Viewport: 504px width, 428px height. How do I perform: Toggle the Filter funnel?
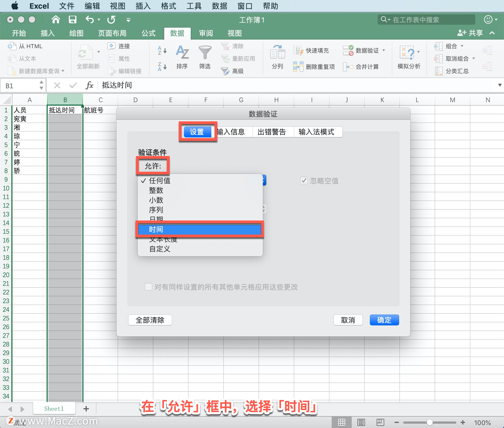(x=205, y=57)
